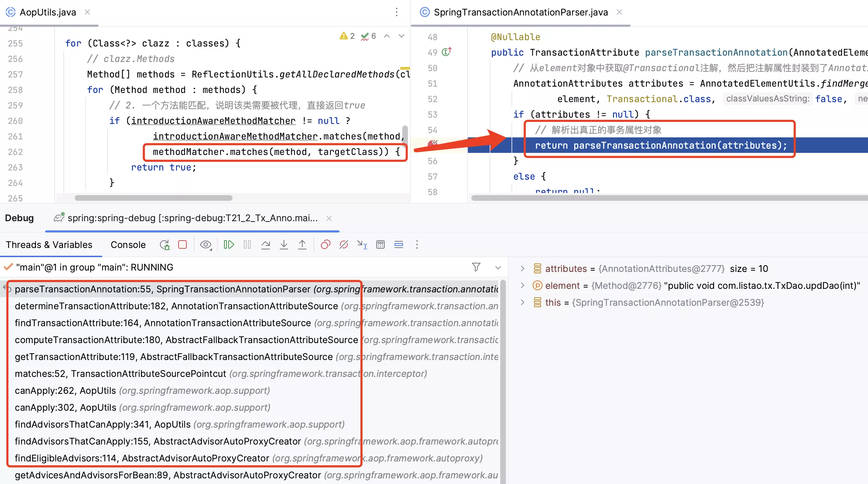Go to previous highlighted problem arrow
This screenshot has height=484, width=868.
point(387,36)
